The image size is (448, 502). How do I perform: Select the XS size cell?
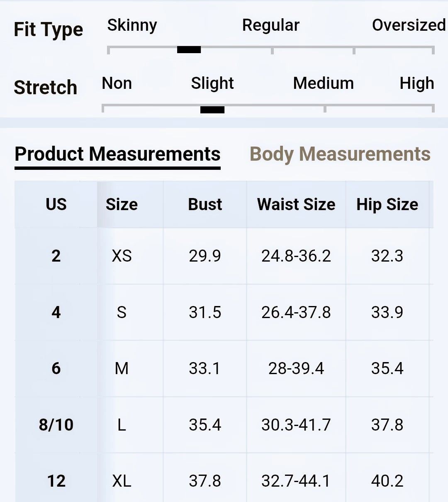122,256
